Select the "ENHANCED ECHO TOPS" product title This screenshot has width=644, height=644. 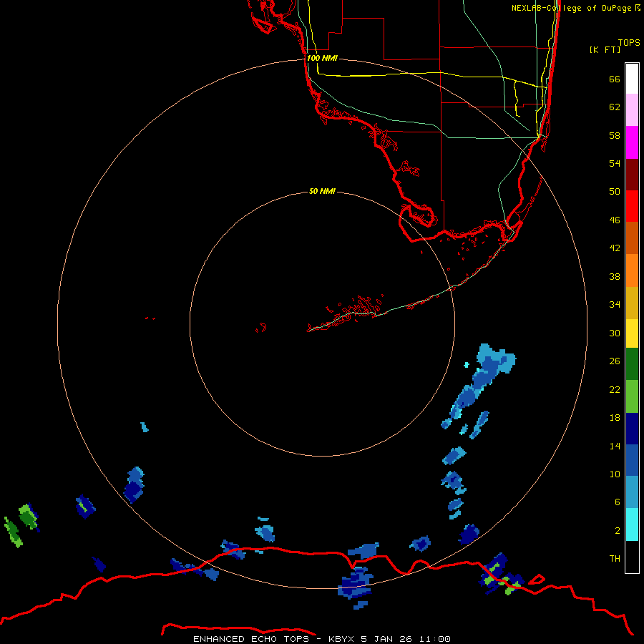251,639
